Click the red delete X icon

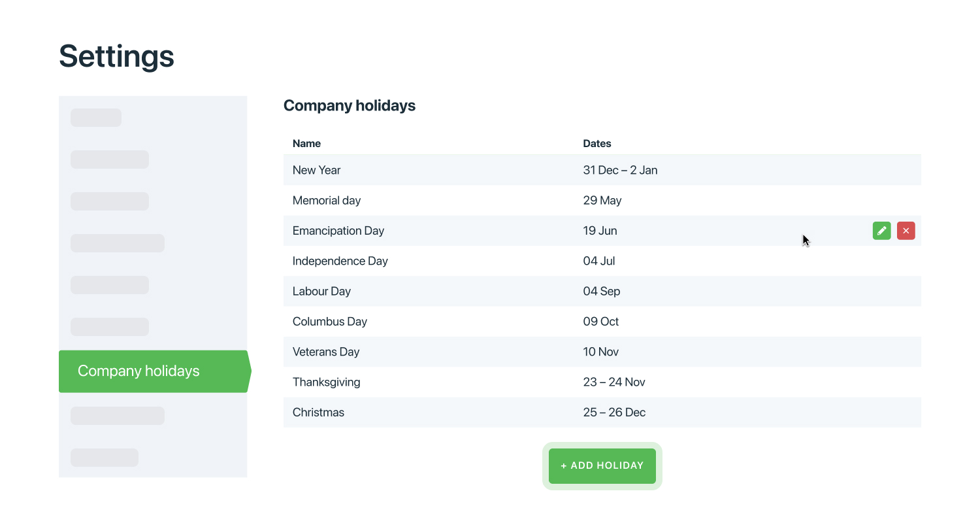click(x=906, y=231)
